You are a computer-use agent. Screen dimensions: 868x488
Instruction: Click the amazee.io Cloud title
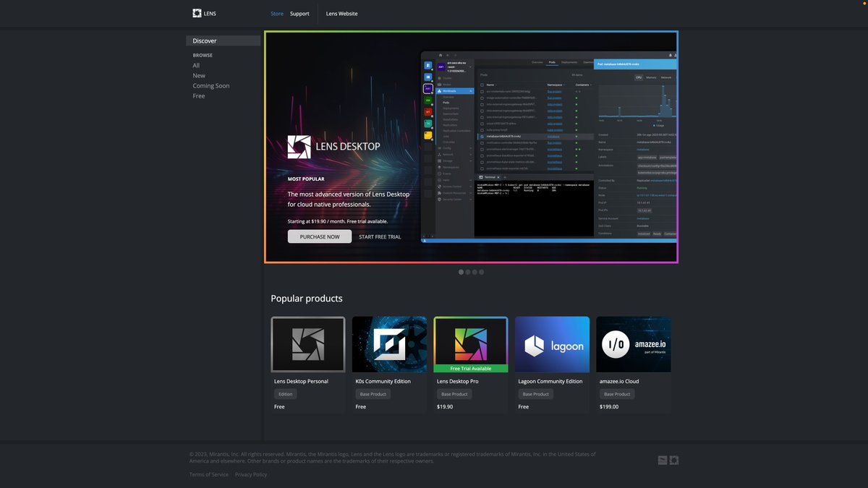click(x=619, y=381)
